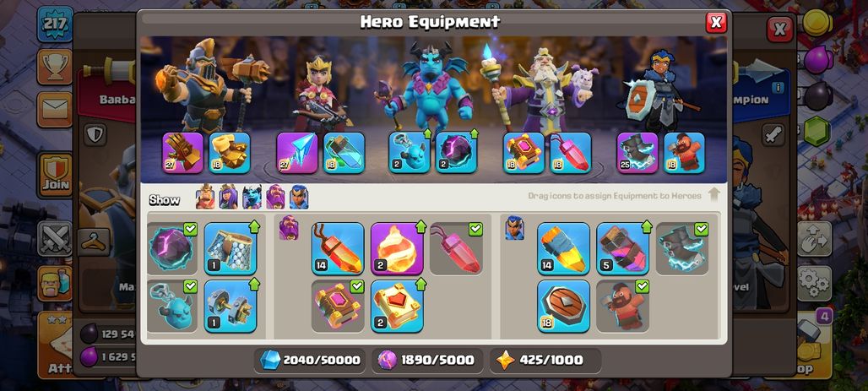Select Grand Warden's Eternal Tome slot
Screen dimensions: 868x391
pos(524,153)
